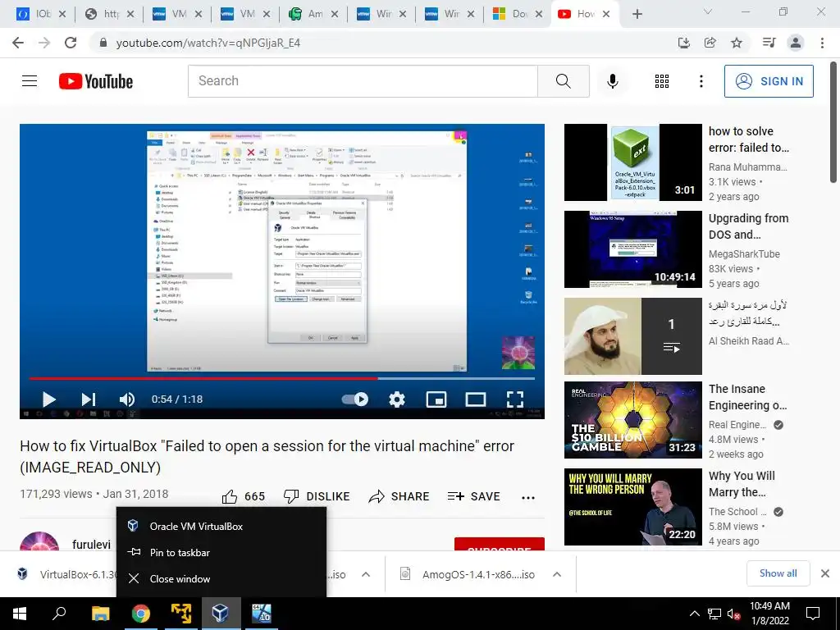Switch to the Am tab
The height and width of the screenshot is (630, 840).
click(x=313, y=14)
